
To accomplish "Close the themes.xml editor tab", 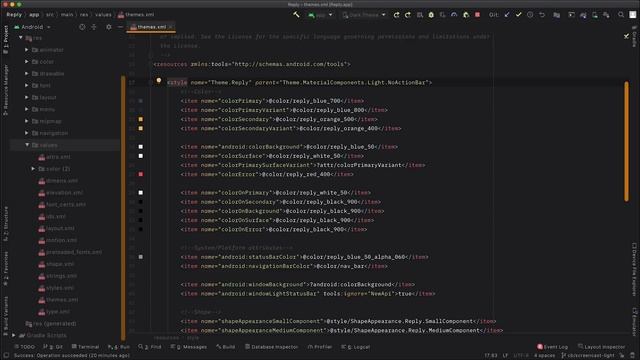I will click(171, 27).
